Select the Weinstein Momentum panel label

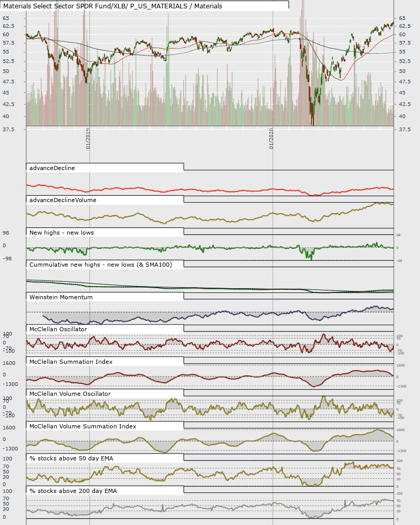point(61,297)
